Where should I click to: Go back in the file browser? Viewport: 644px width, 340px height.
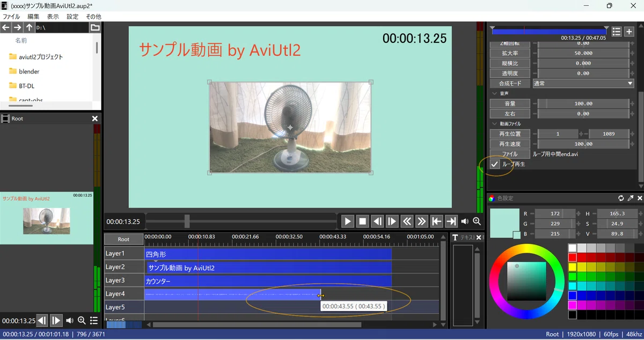point(6,27)
